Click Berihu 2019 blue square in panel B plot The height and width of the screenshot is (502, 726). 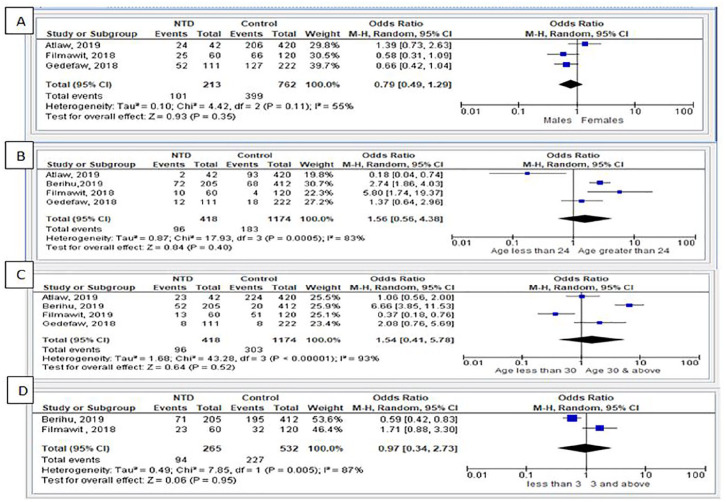pyautogui.click(x=598, y=183)
